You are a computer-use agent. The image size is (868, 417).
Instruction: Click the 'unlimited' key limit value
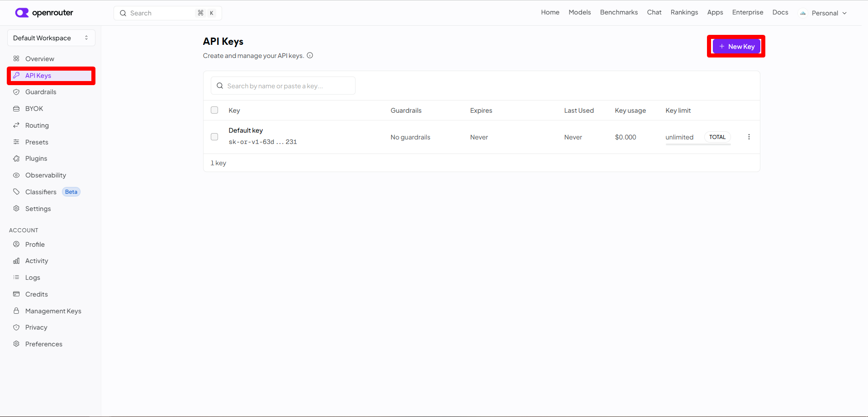coord(679,137)
